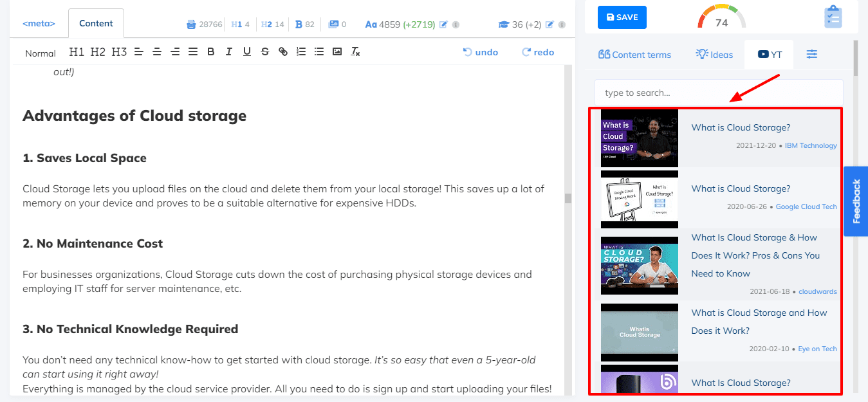Apply H3 heading format
This screenshot has width=868, height=402.
pos(119,52)
